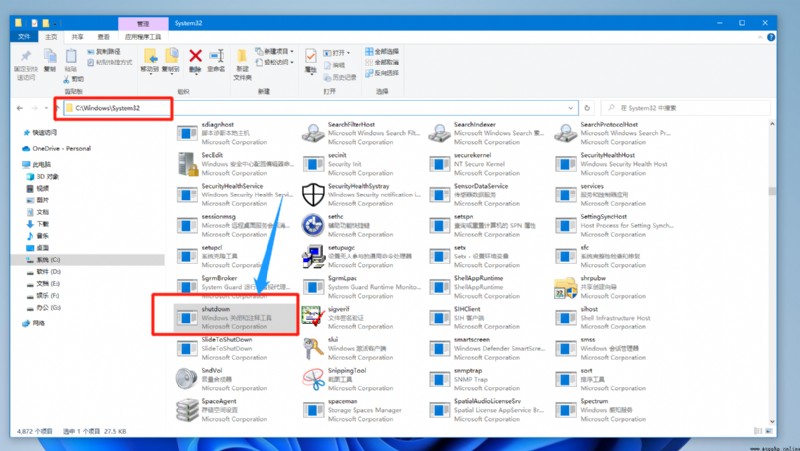Screen dimensions: 800x451
Task: Click 全部取消 in the ribbon
Action: click(382, 62)
